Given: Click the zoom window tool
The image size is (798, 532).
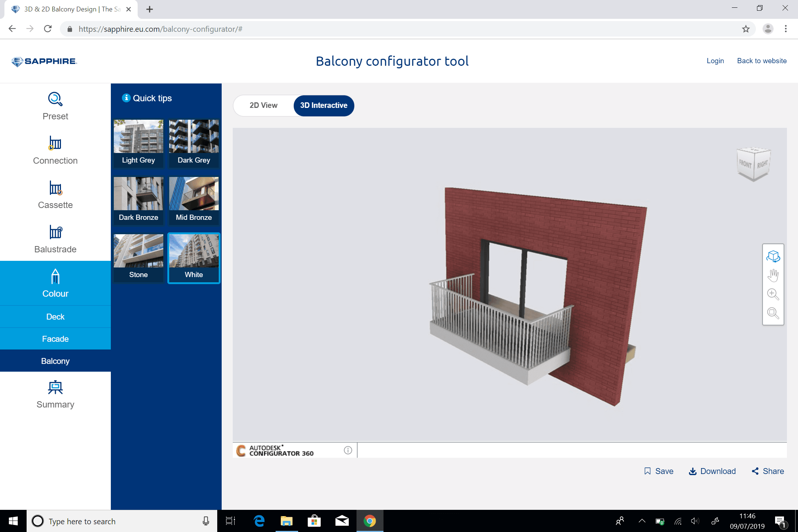Looking at the screenshot, I should [x=773, y=313].
